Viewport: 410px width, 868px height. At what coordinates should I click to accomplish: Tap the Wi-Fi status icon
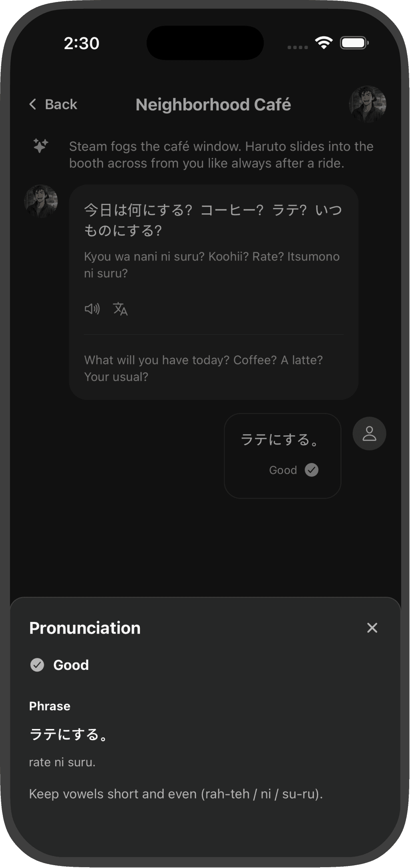[x=323, y=43]
